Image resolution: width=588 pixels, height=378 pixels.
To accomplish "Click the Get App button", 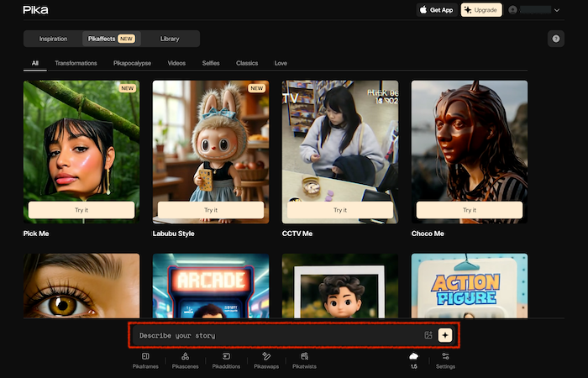I will click(x=437, y=10).
